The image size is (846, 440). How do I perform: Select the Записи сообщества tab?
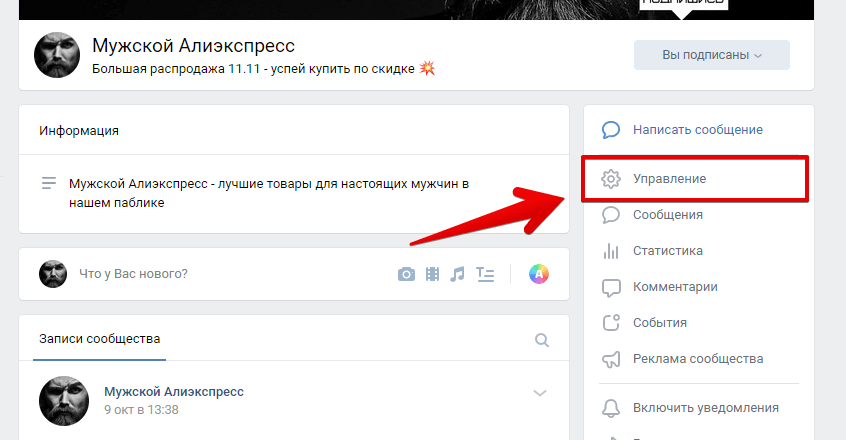click(x=99, y=339)
